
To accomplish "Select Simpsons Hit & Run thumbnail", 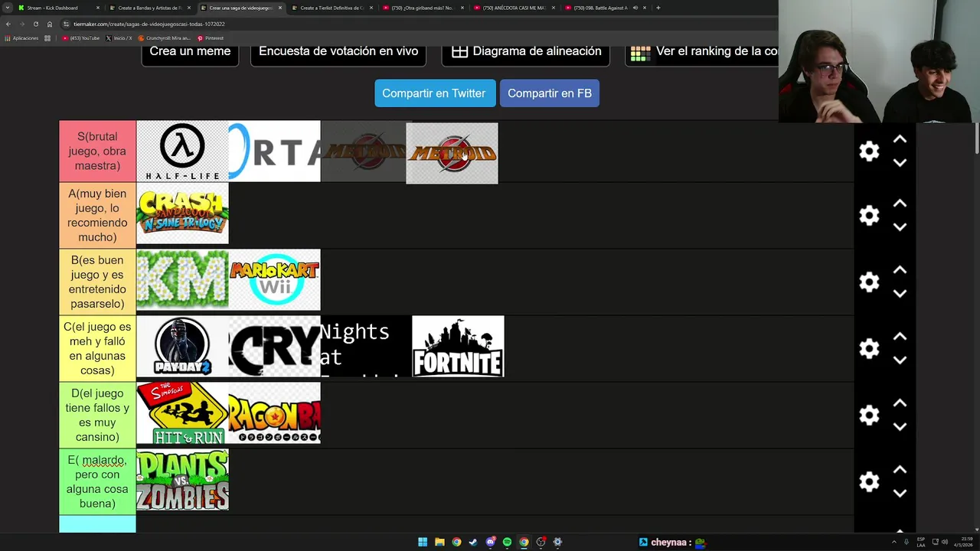I will coord(182,412).
